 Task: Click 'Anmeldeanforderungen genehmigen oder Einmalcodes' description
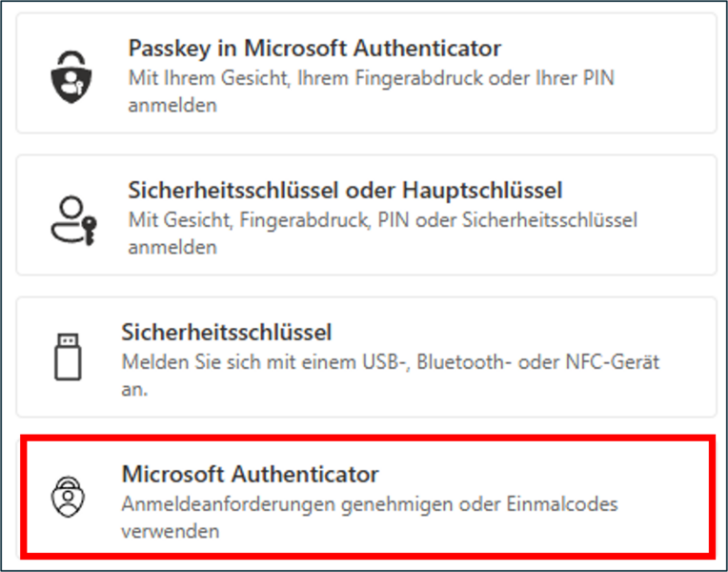(369, 504)
